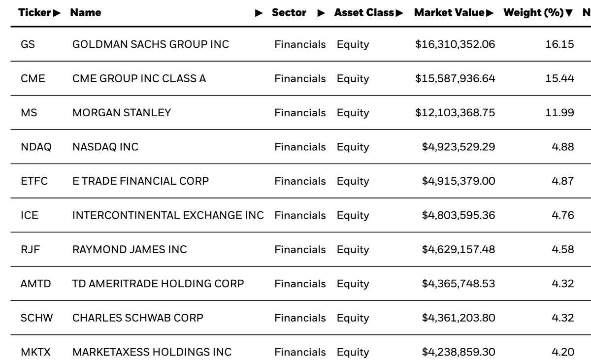Select the MORGAN STANLEY holding row
The height and width of the screenshot is (364, 591).
coord(122,113)
